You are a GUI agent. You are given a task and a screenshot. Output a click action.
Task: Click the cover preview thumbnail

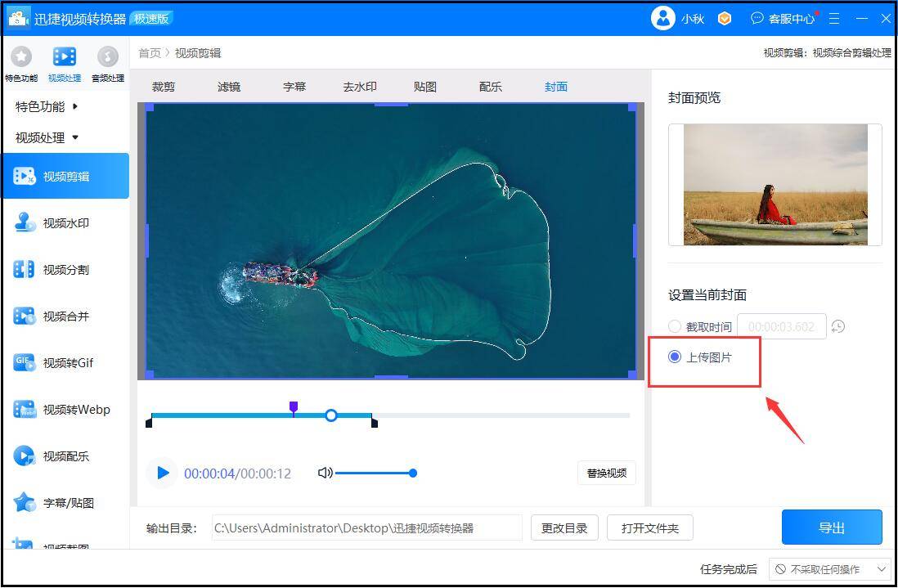(775, 185)
